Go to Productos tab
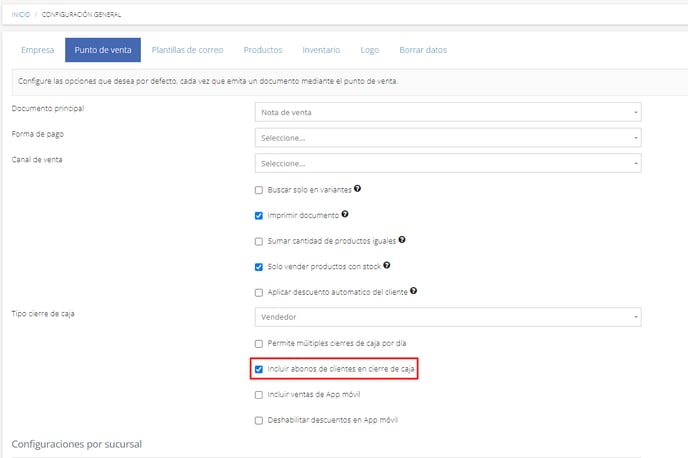The width and height of the screenshot is (688, 458). [x=263, y=50]
